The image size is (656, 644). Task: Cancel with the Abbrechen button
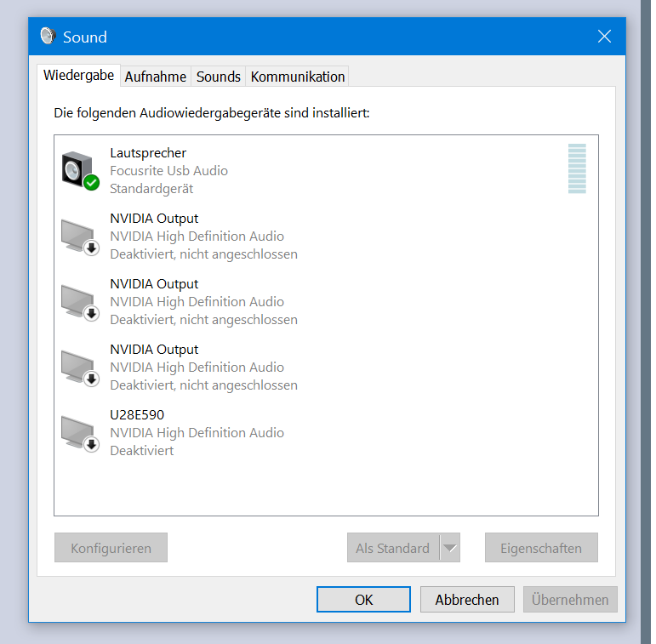tap(466, 600)
